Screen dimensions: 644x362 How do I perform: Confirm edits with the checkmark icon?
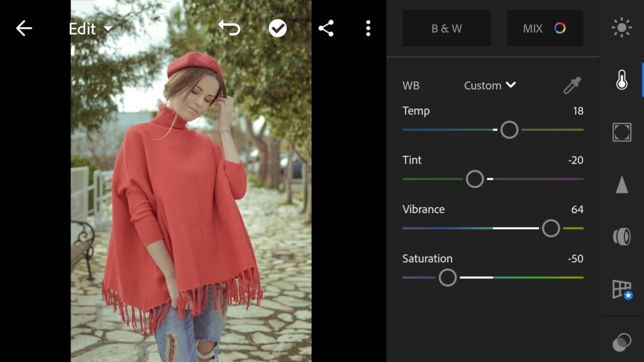(277, 28)
